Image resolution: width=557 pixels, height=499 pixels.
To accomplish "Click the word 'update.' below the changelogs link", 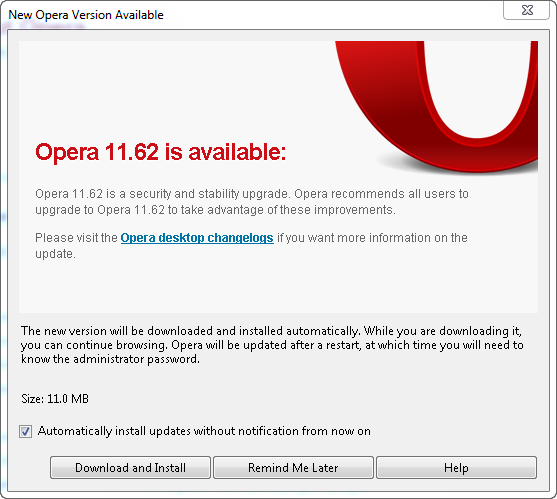I will [x=55, y=254].
